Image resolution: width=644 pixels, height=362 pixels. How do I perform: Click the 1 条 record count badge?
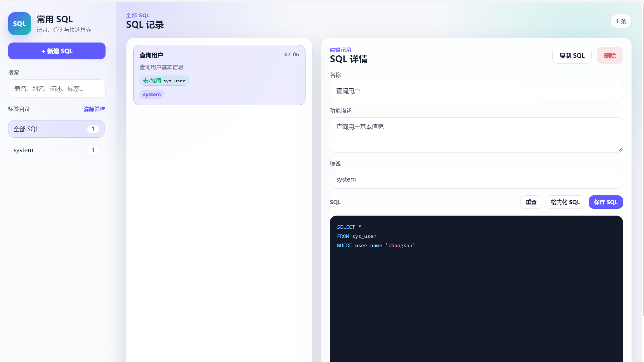click(621, 21)
